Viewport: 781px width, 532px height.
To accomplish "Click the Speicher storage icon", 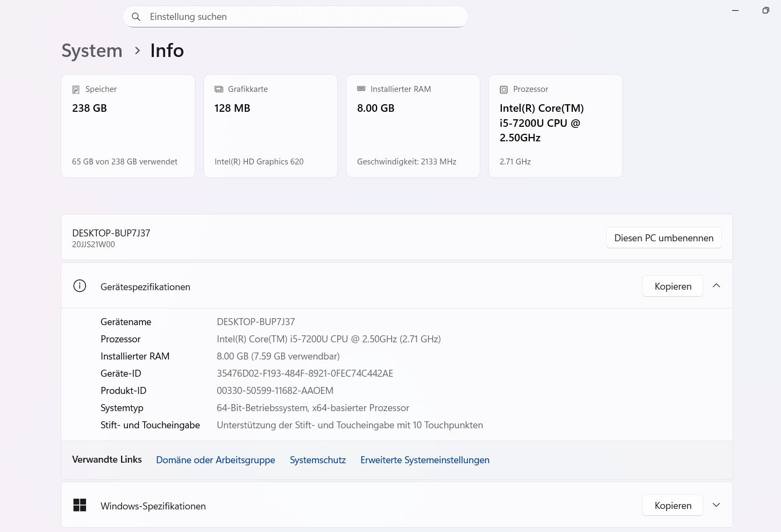I will tap(75, 89).
